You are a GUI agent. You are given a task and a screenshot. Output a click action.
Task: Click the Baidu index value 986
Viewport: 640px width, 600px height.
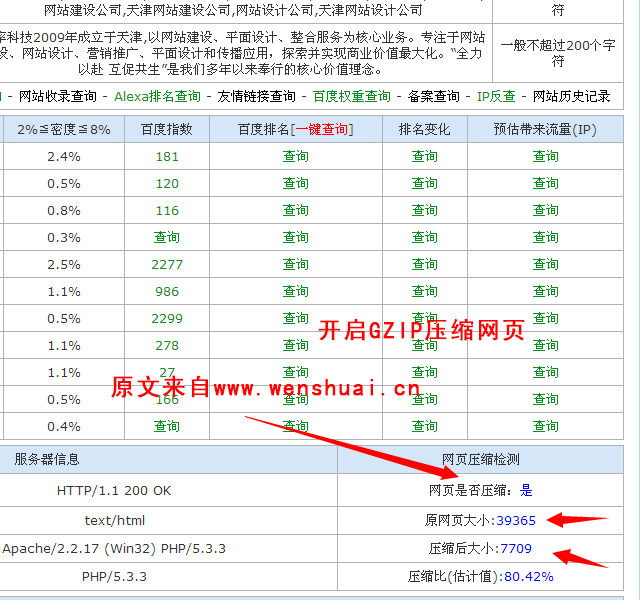pyautogui.click(x=167, y=292)
